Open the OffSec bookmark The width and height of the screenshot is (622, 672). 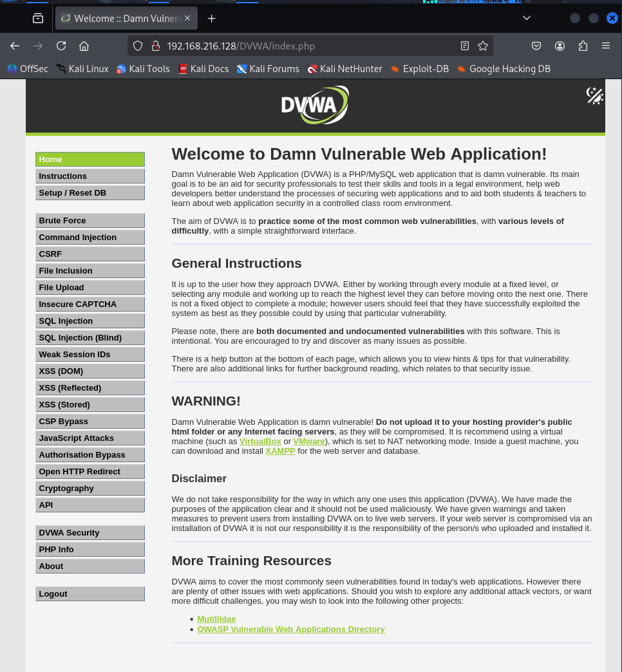[x=28, y=69]
